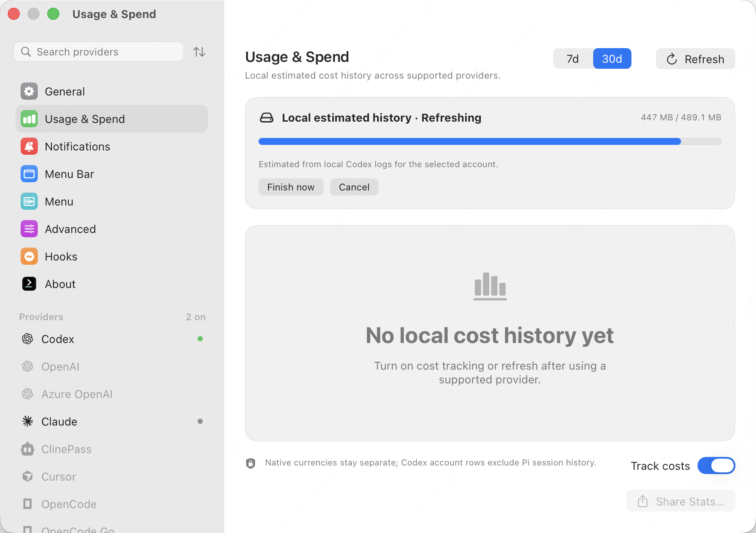Select the OpenAI provider name
Viewport: 756px width, 533px height.
[x=61, y=367]
